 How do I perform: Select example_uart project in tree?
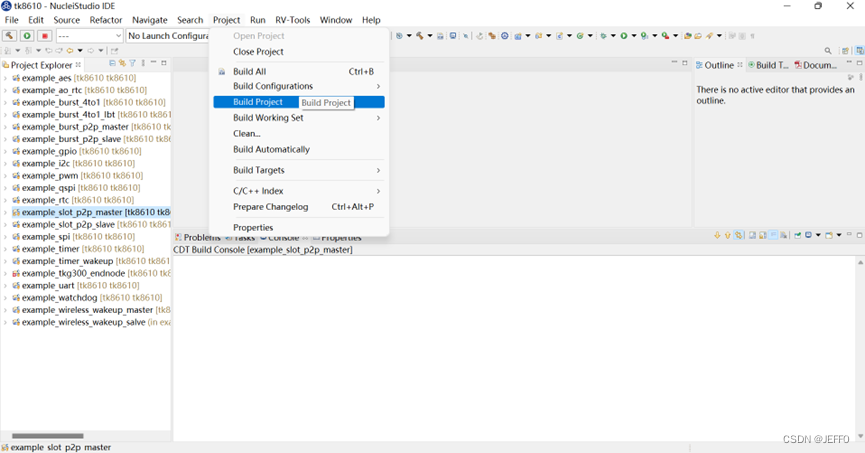(76, 285)
